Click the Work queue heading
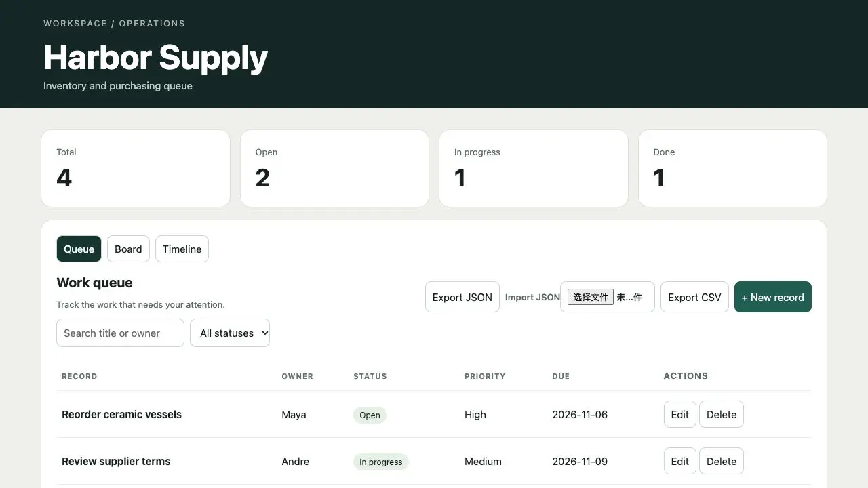The height and width of the screenshot is (488, 868). (94, 283)
